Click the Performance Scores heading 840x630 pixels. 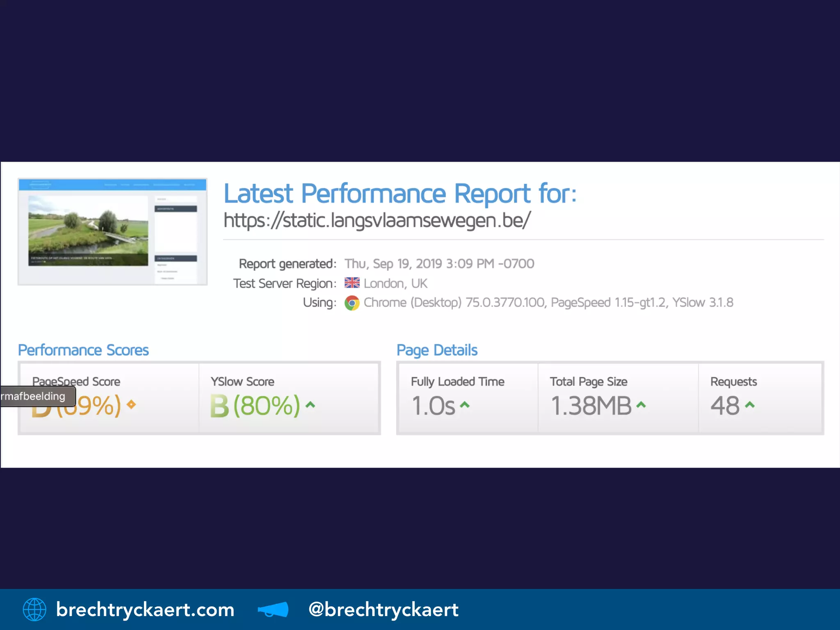click(83, 350)
